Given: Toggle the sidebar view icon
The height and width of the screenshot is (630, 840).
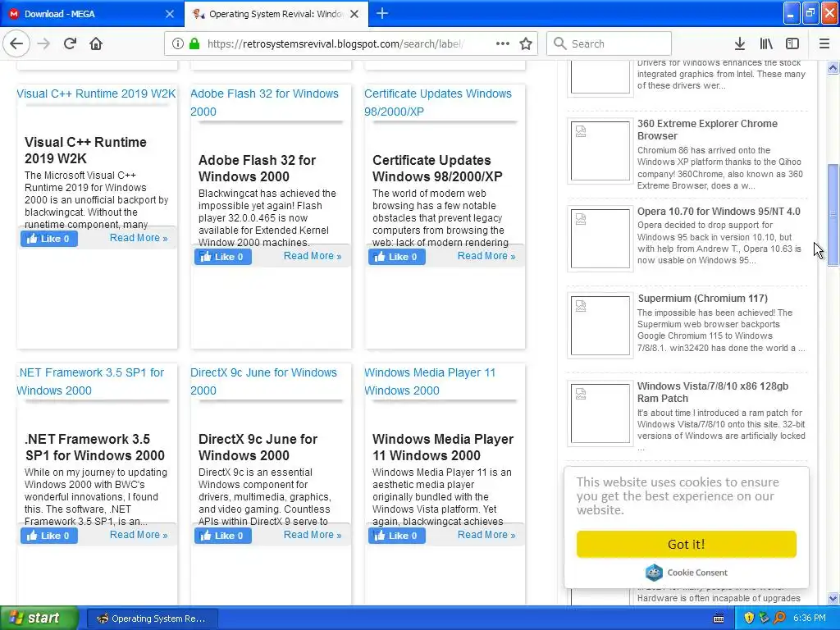Looking at the screenshot, I should 792,43.
